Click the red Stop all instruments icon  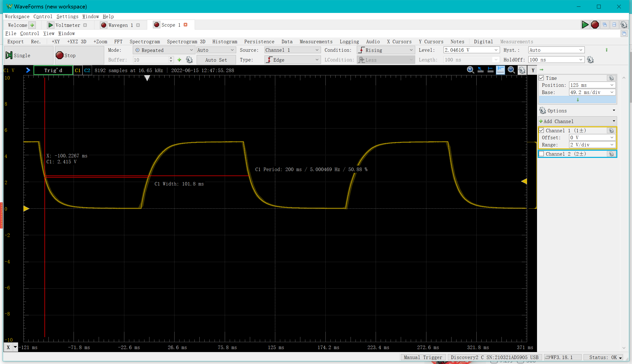(595, 25)
